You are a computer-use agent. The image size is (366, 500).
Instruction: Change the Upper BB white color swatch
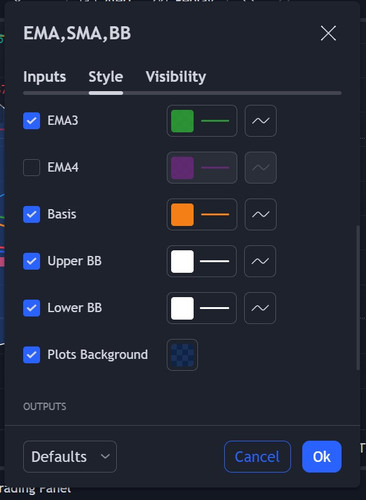coord(182,261)
